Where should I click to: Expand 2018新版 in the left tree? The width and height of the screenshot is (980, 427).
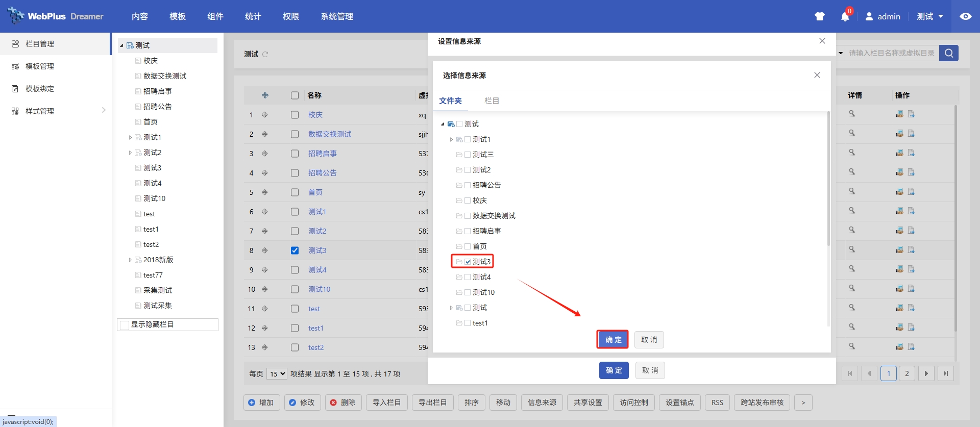coord(130,260)
